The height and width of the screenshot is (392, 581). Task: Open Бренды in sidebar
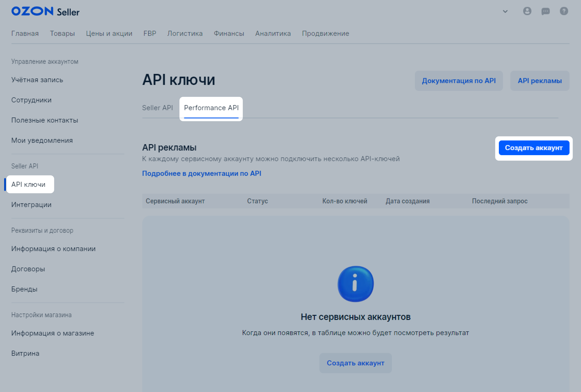click(24, 289)
